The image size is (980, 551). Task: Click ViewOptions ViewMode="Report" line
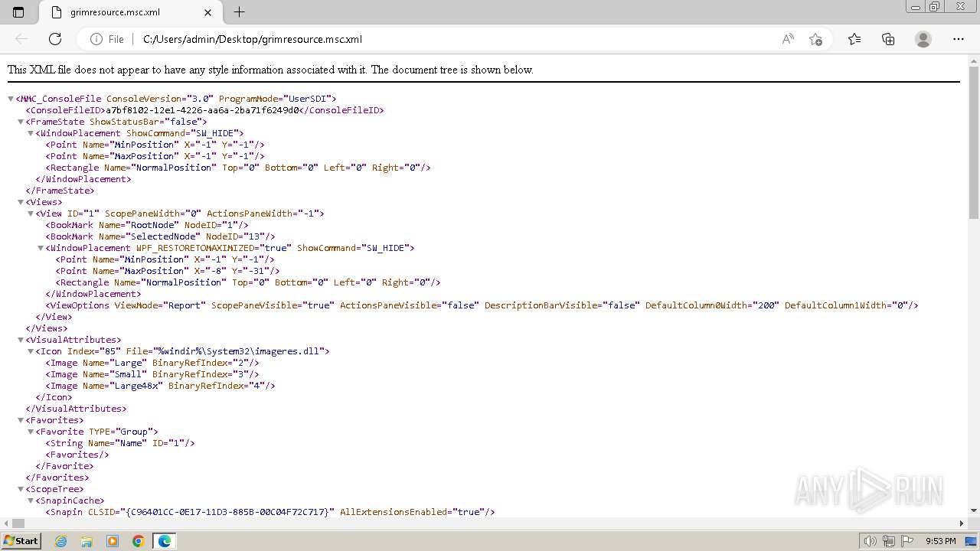(x=482, y=305)
